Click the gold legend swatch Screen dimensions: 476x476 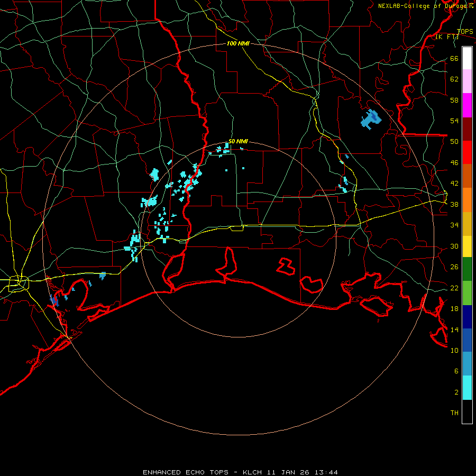pos(467,224)
